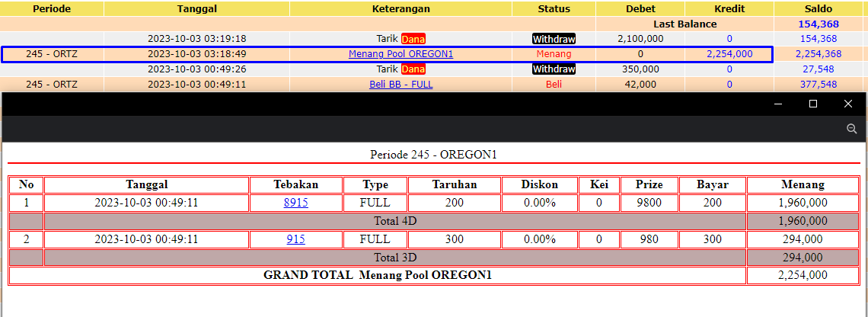Click GRAND TOTAL Menang Pool OREGON1 label

378,275
